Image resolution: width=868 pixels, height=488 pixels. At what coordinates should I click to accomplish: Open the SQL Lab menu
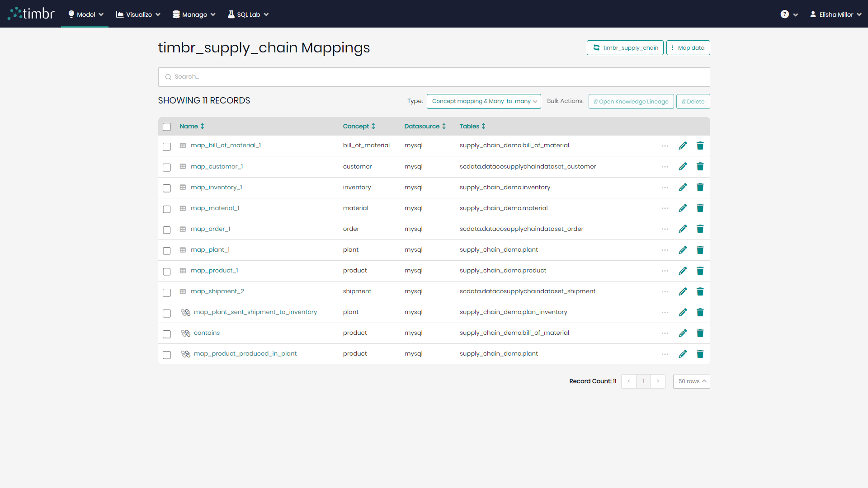248,14
